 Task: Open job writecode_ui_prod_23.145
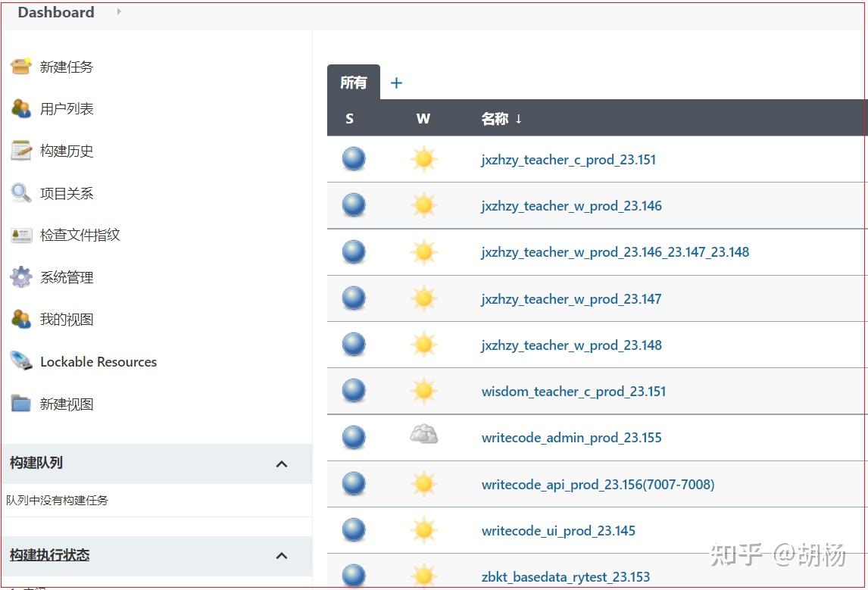tap(558, 531)
